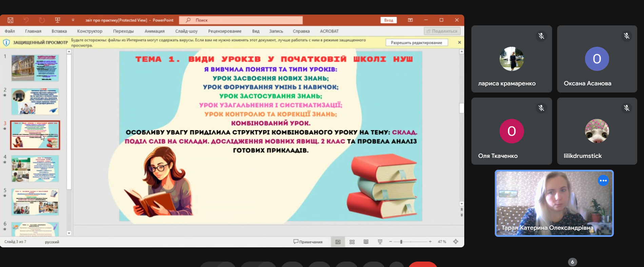Open the Анимация ribbon tab

pos(154,31)
